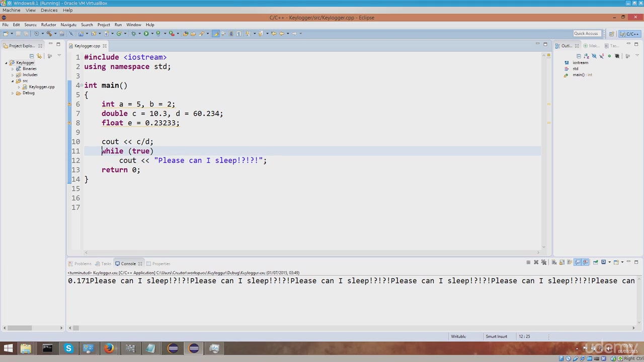Viewport: 644px width, 362px height.
Task: Toggle Scroll Lock in Console toolbar
Action: pyautogui.click(x=561, y=262)
